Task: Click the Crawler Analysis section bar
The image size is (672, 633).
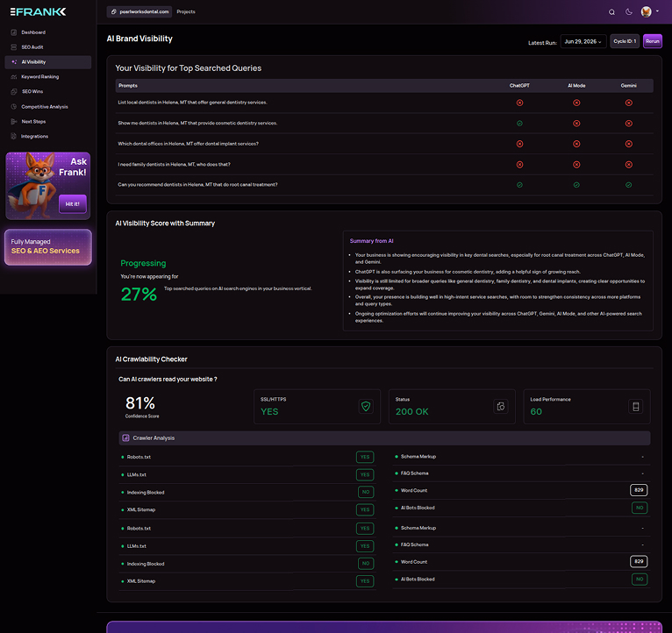Action: pos(384,438)
